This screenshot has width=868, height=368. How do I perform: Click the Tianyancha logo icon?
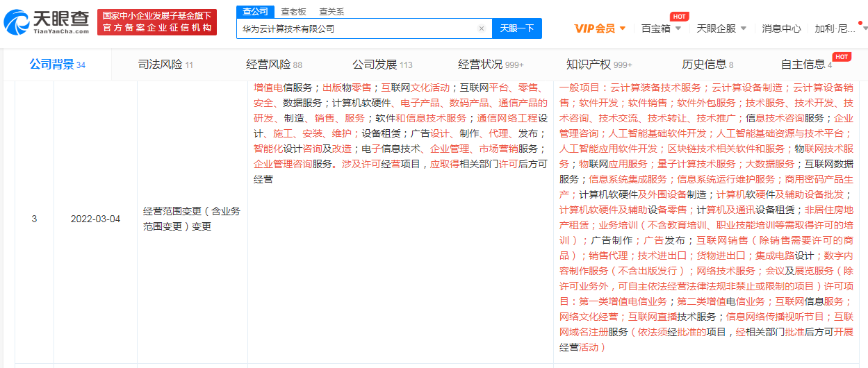click(17, 22)
